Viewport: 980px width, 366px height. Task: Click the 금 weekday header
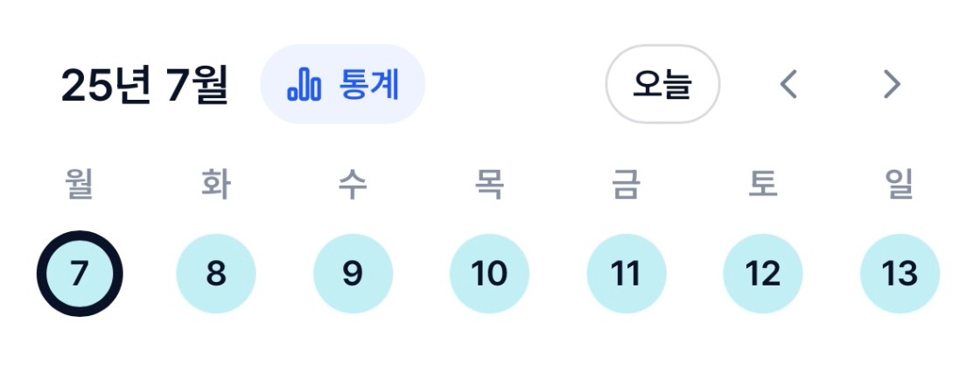click(626, 185)
